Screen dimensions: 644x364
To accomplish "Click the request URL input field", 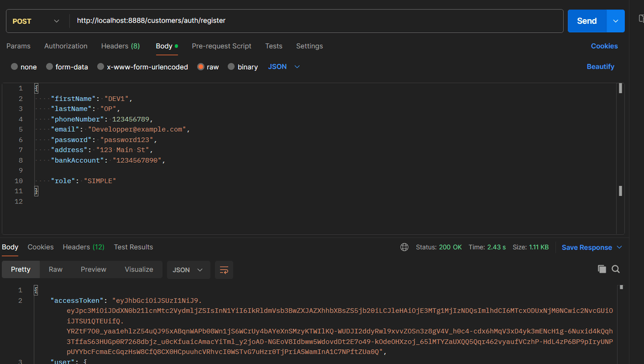I will pos(316,21).
